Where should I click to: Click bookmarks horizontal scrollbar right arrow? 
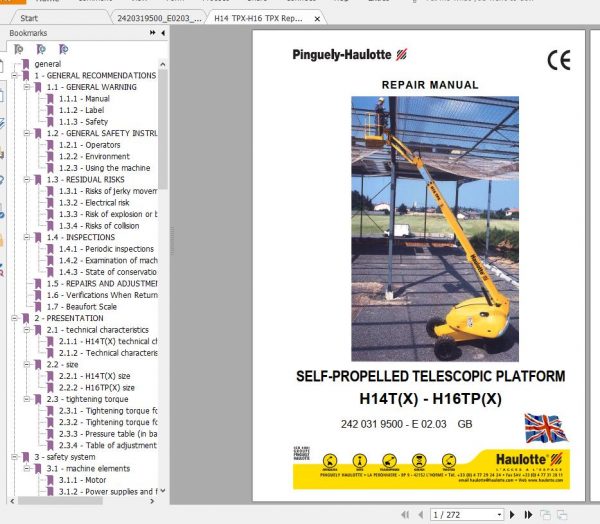pos(152,501)
